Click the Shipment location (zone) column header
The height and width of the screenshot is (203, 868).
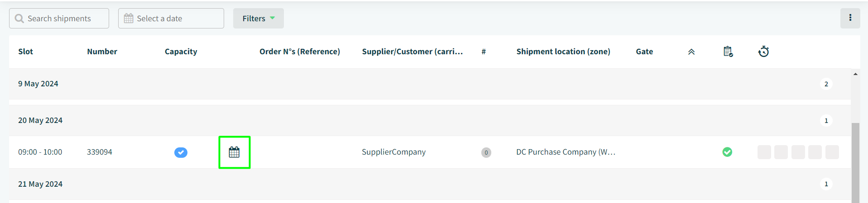tap(563, 52)
